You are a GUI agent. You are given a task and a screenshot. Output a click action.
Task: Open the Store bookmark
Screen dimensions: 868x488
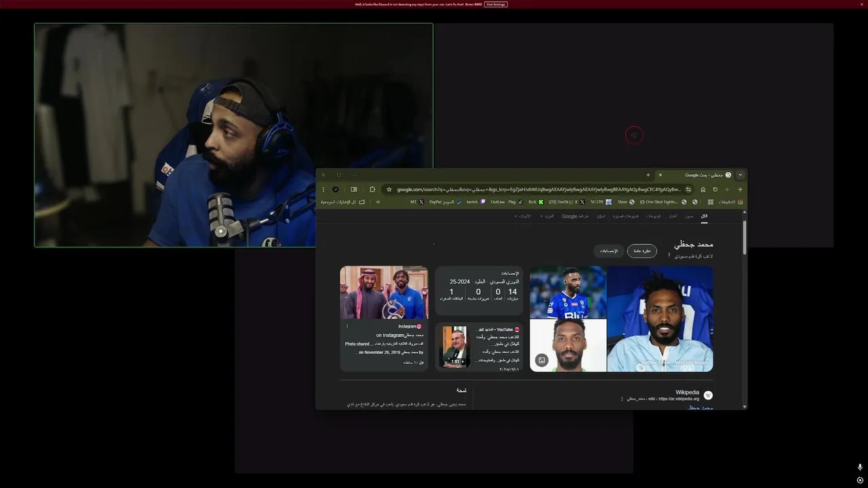click(626, 202)
